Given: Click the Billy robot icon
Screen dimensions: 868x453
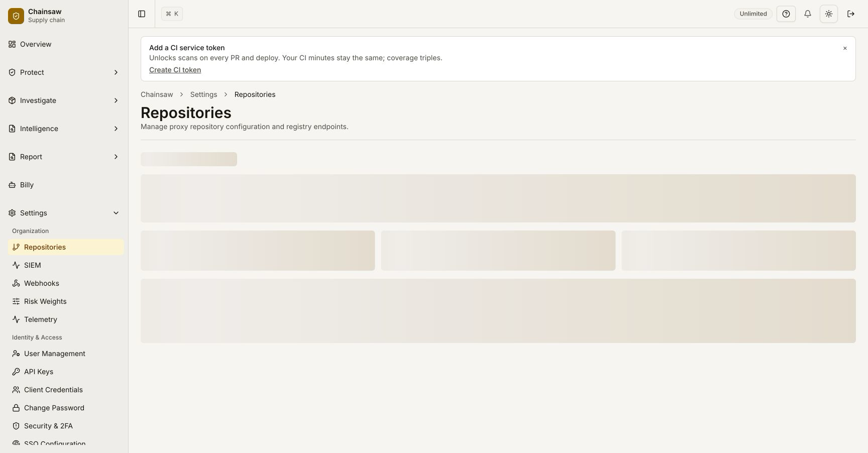Looking at the screenshot, I should pos(12,185).
